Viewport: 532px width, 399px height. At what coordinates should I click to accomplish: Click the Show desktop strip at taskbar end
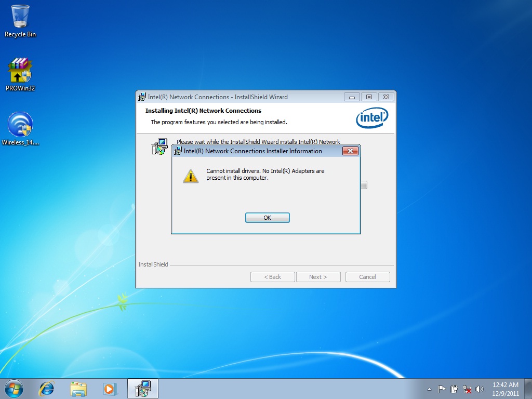pos(528,389)
